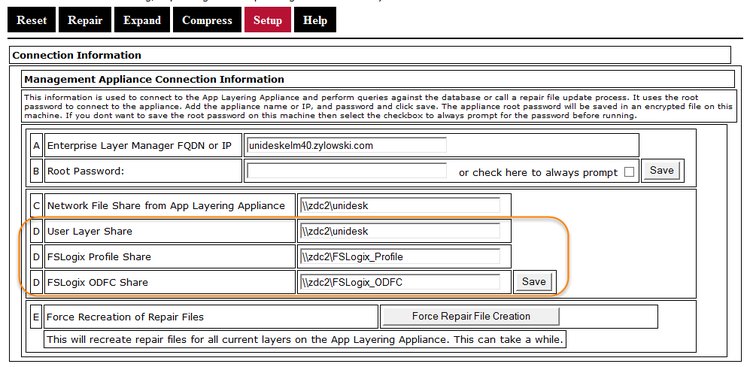Click the letter E row marker
750x367 pixels.
36,317
